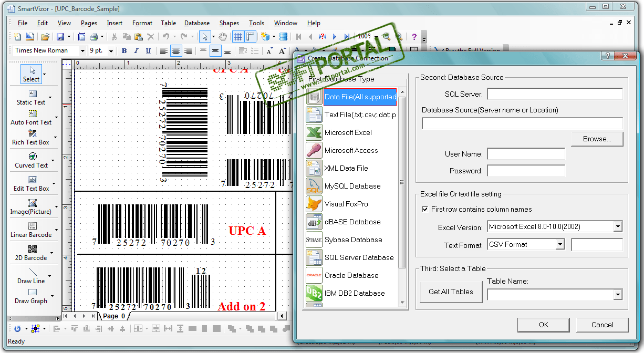Image resolution: width=644 pixels, height=353 pixels.
Task: Select the Hand pan tool
Action: [x=223, y=37]
